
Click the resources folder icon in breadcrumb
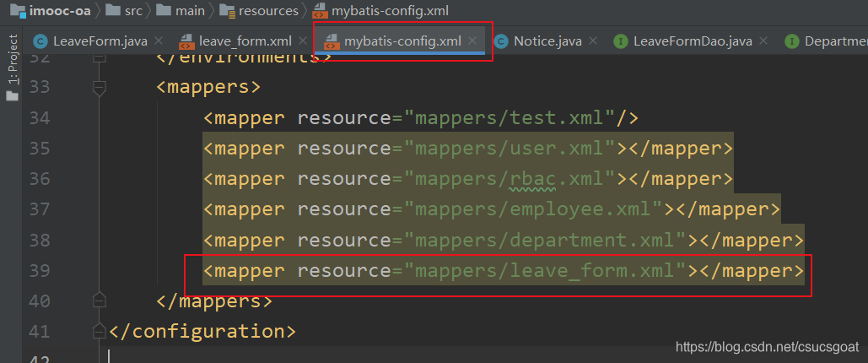(228, 10)
